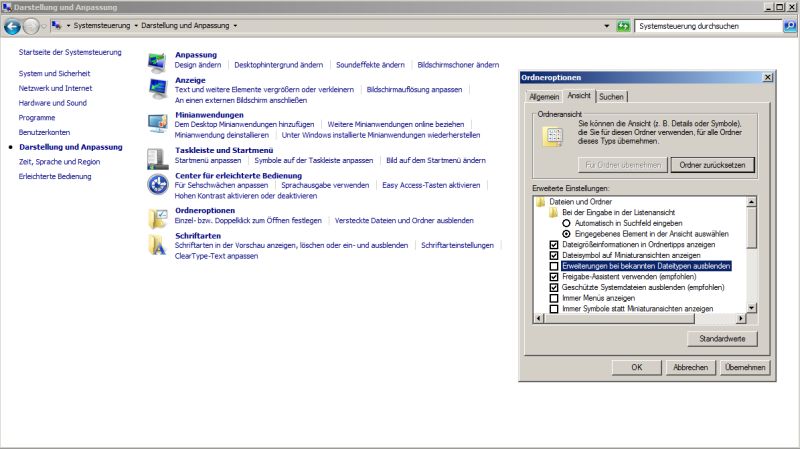800x449 pixels.
Task: Switch to the Ansicht tab
Action: [x=579, y=95]
